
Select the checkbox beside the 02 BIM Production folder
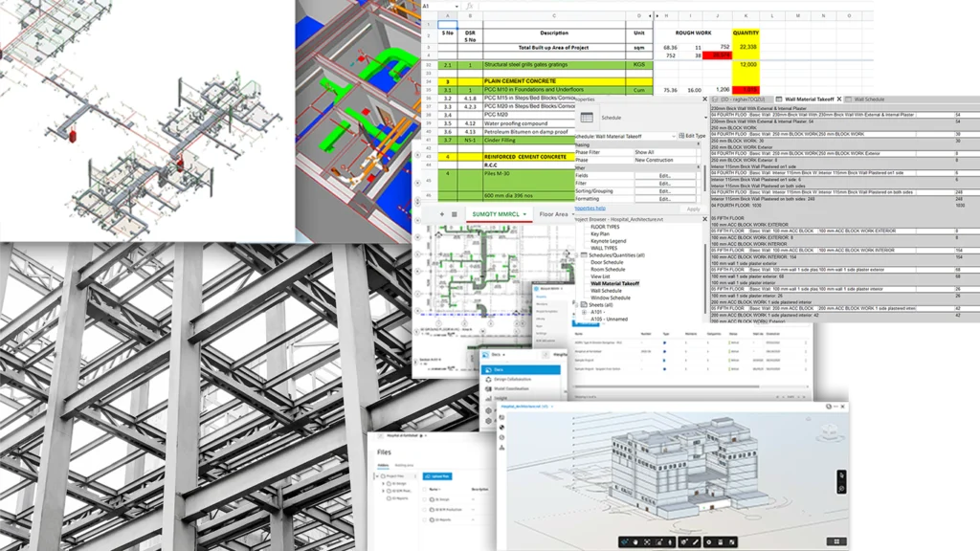(x=424, y=510)
